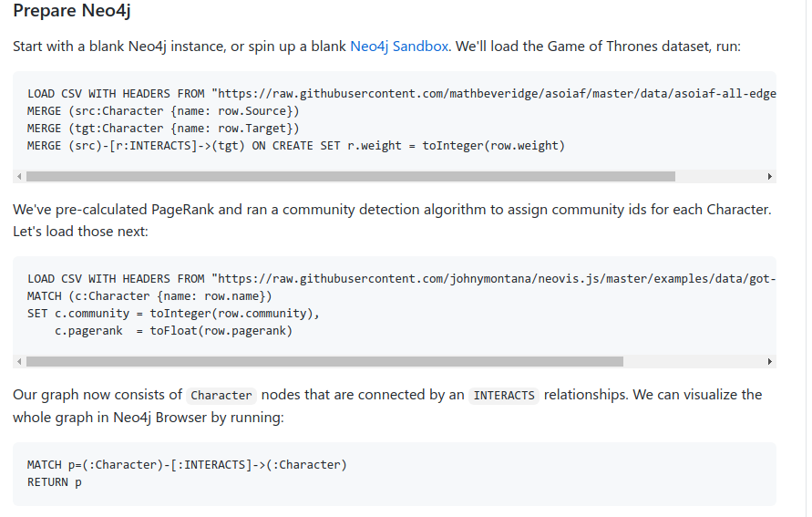
Task: Click the inline INTERACTS code label
Action: click(x=504, y=395)
